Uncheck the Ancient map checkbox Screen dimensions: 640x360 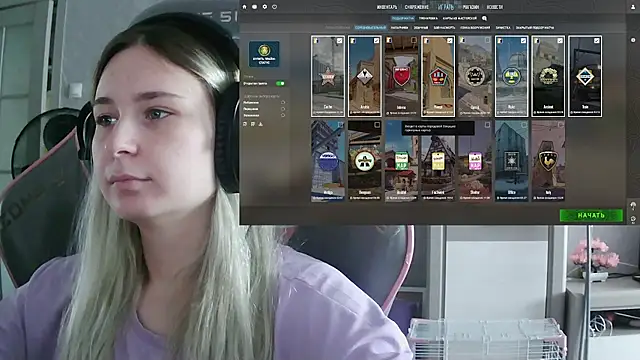coord(560,41)
